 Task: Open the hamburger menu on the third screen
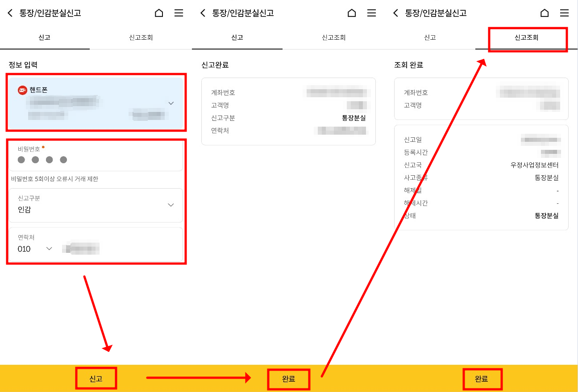pos(564,13)
